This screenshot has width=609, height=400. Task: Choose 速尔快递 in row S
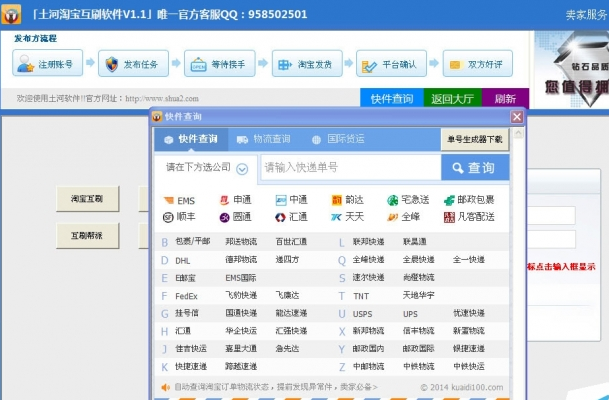[x=368, y=277]
